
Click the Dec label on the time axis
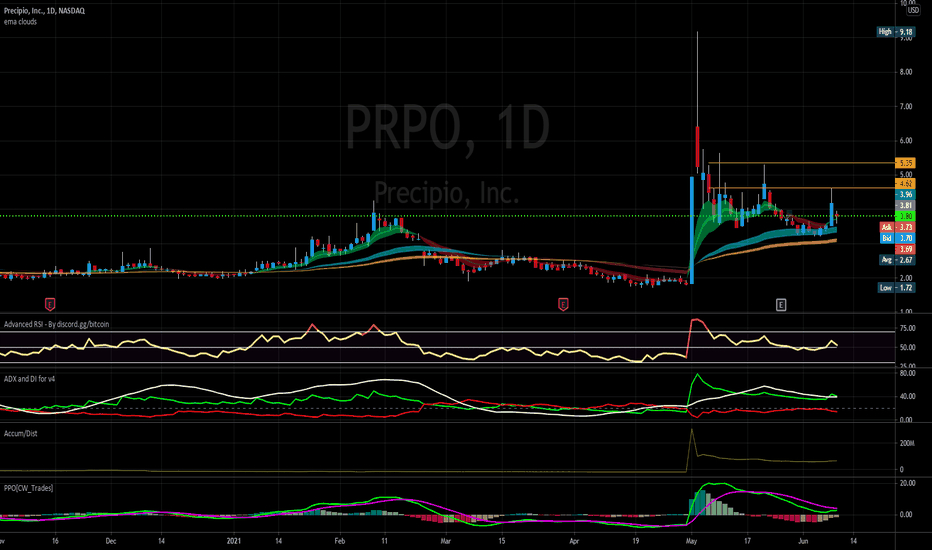[x=111, y=541]
